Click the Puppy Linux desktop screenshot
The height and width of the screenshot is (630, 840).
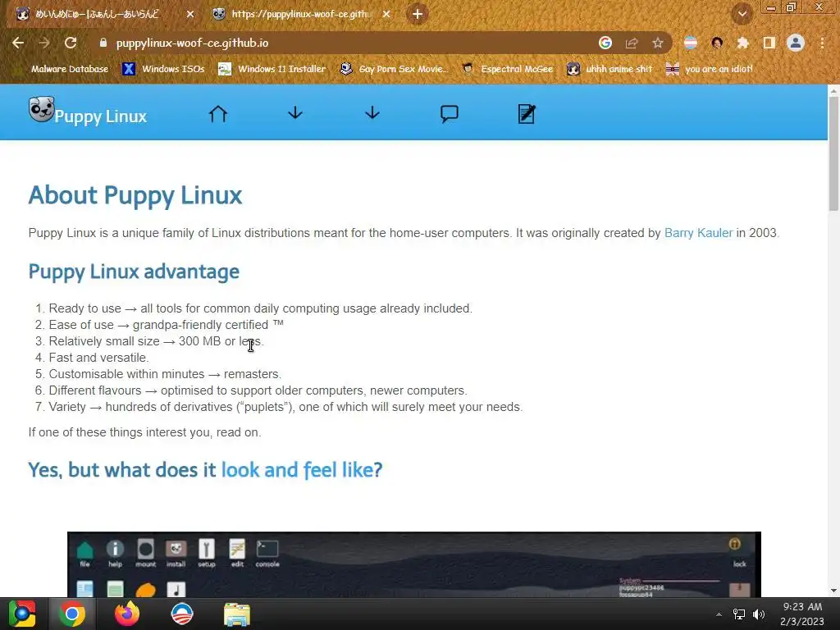pos(413,564)
